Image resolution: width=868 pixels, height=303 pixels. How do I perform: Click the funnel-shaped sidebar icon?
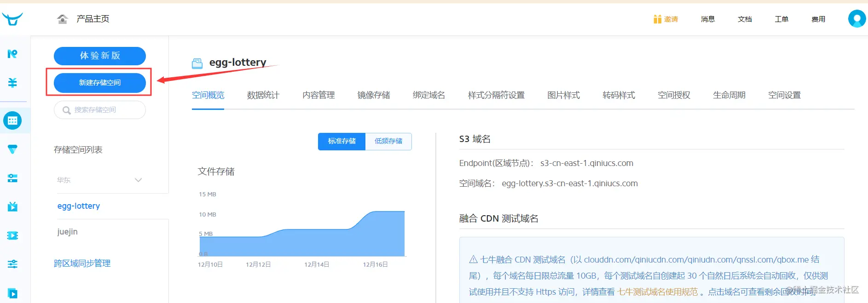[x=12, y=149]
